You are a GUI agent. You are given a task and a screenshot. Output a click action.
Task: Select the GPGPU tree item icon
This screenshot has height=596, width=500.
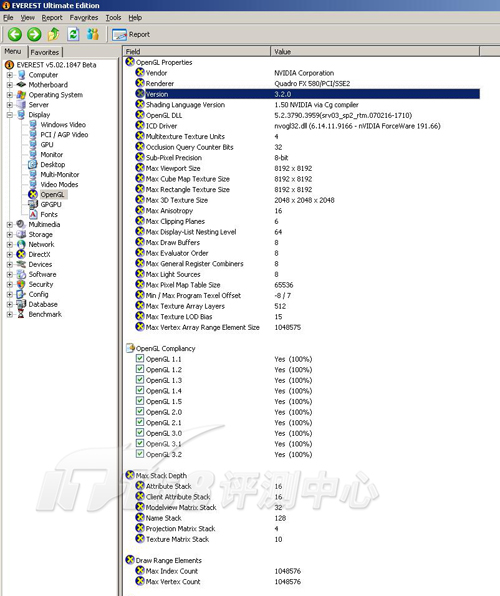coord(33,204)
